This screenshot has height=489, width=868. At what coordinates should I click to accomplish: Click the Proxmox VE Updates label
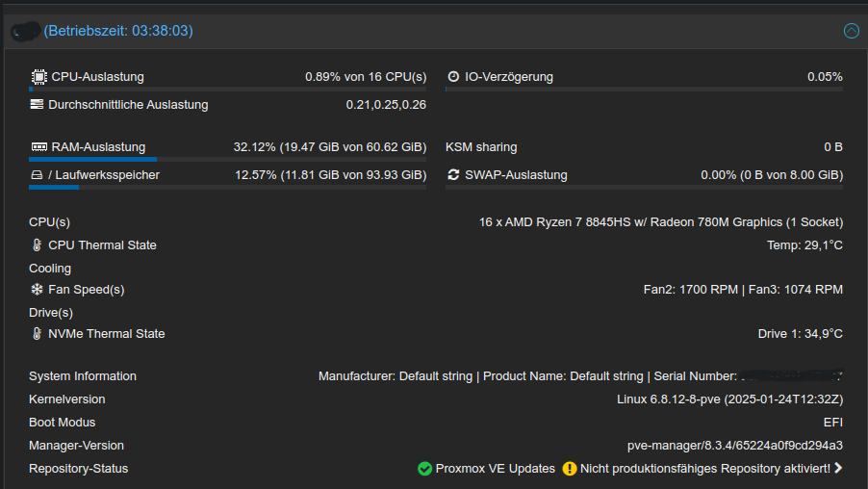click(495, 469)
